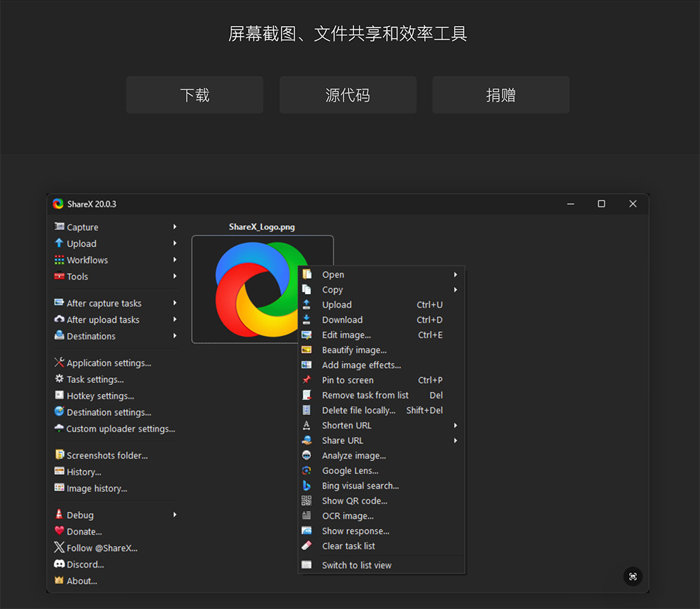
Task: Click the Clear task list eraser icon
Action: [307, 545]
